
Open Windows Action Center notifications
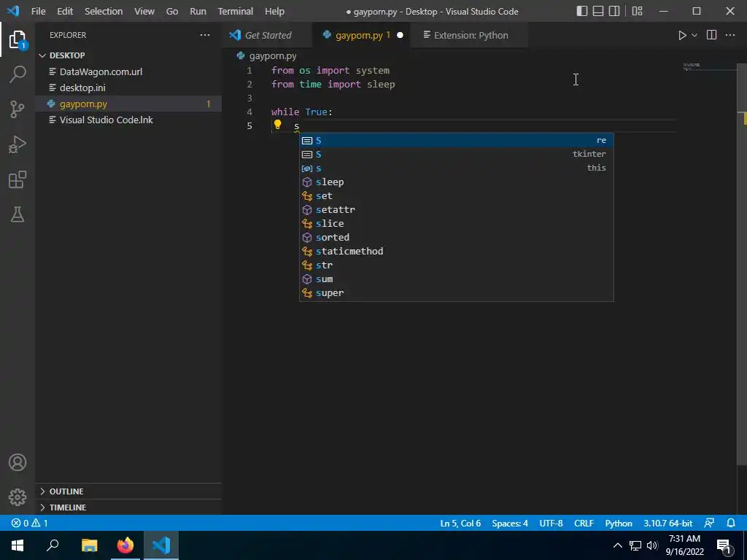724,546
